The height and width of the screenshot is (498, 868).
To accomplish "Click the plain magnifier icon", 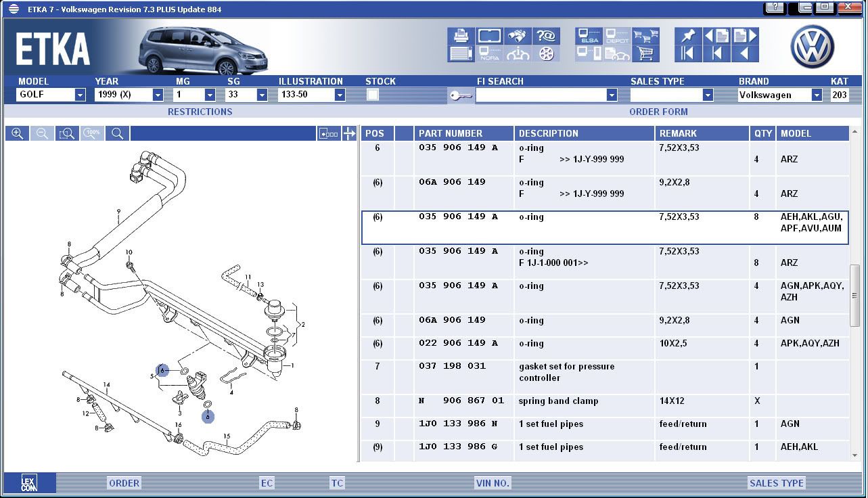I will click(117, 133).
